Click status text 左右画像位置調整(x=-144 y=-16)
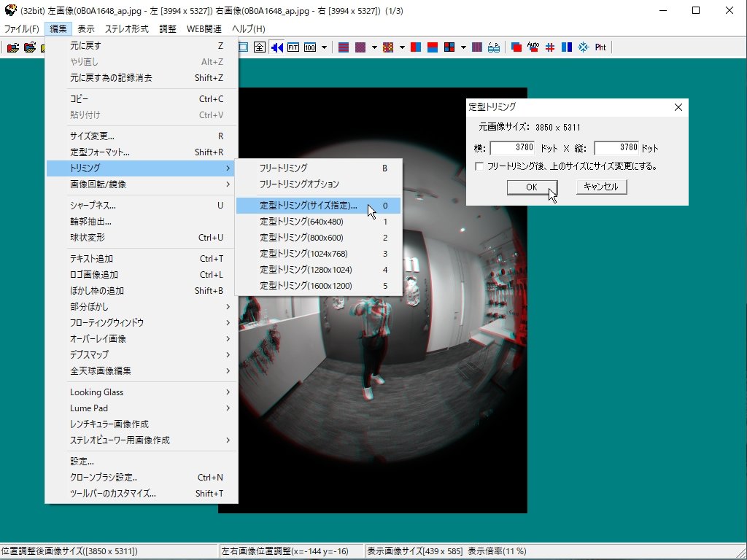This screenshot has height=560, width=747. tap(285, 551)
